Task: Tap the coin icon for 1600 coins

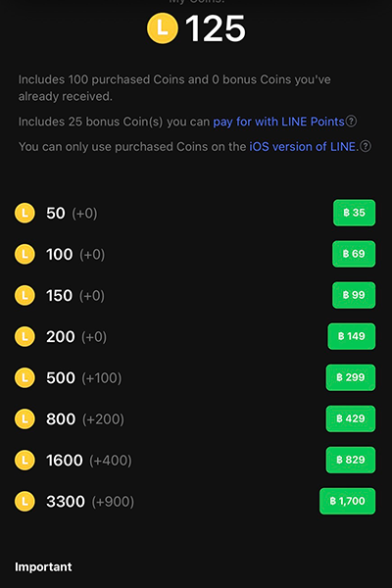Action: pos(24,461)
